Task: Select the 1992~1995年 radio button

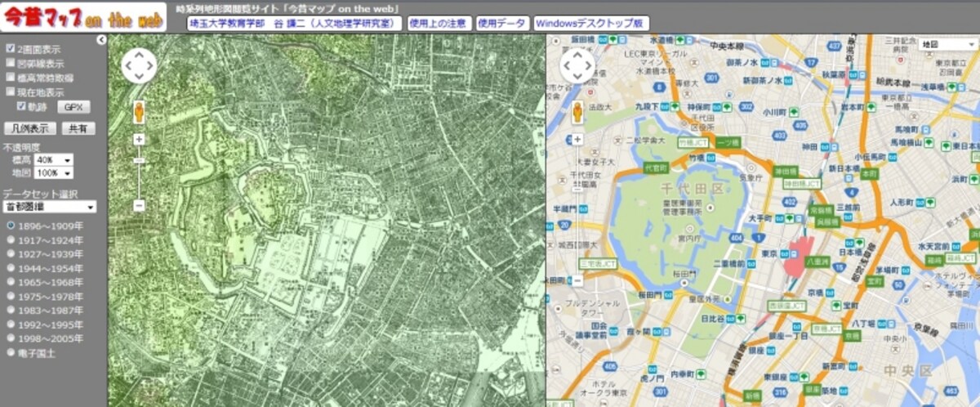Action: click(x=11, y=324)
